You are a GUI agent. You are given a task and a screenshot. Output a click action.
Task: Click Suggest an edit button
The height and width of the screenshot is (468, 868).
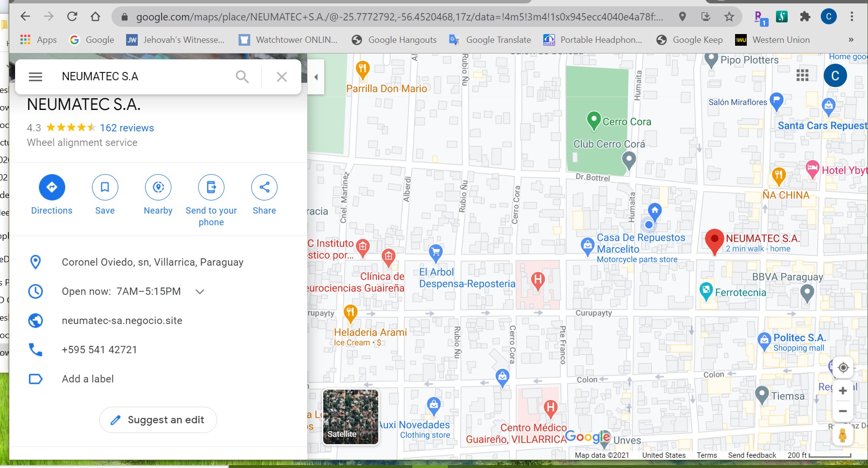click(x=158, y=420)
